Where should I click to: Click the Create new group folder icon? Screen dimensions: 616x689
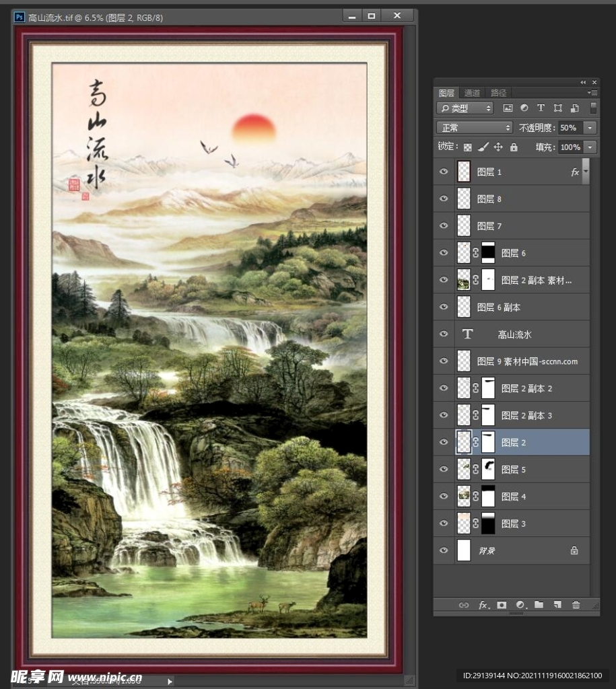pyautogui.click(x=539, y=605)
